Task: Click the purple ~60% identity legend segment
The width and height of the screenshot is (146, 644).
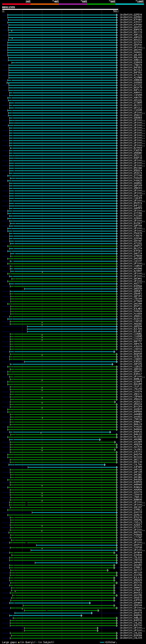Action: click(73, 4)
